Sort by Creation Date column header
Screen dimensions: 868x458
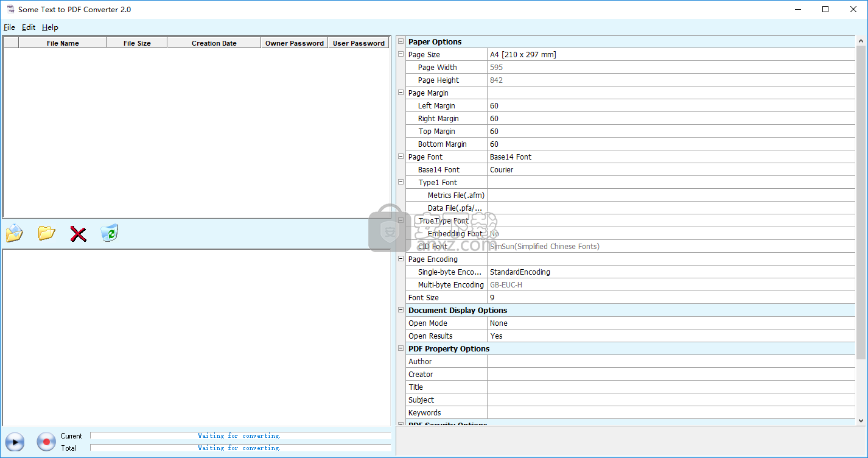click(x=214, y=43)
